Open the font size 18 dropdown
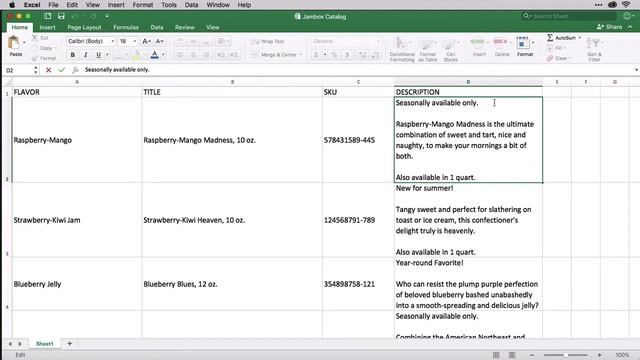This screenshot has height=360, width=640. (135, 41)
